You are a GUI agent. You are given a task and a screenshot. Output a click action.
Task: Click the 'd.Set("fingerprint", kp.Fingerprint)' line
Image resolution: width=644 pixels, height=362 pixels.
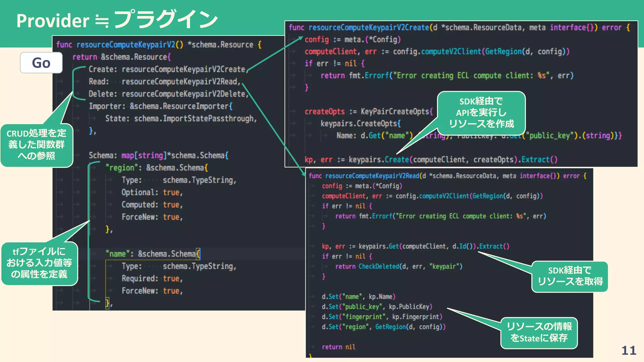[382, 316]
